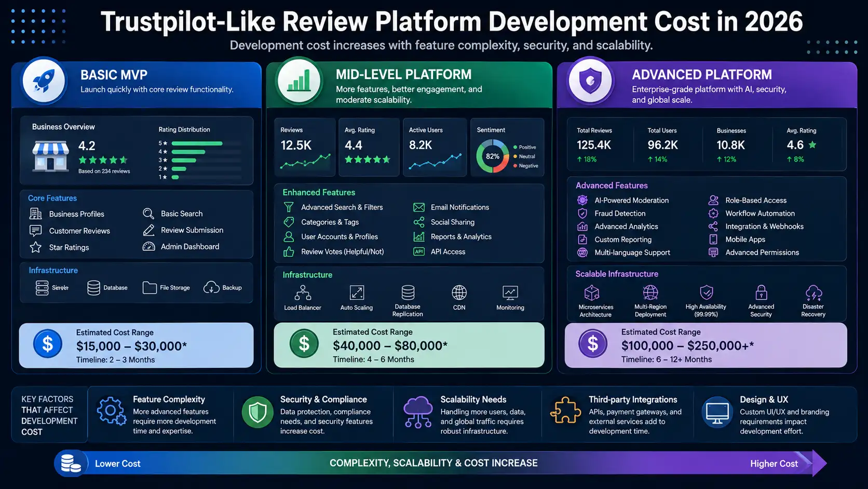This screenshot has width=868, height=489.
Task: Click the Third-party Integrations puzzle icon
Action: (x=565, y=411)
